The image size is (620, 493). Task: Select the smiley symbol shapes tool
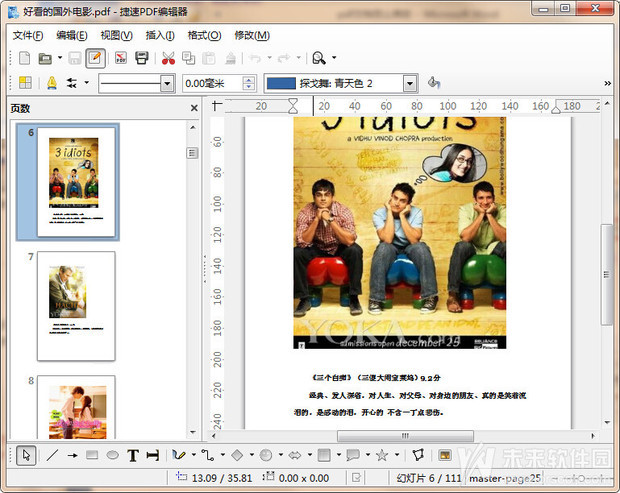pos(266,455)
